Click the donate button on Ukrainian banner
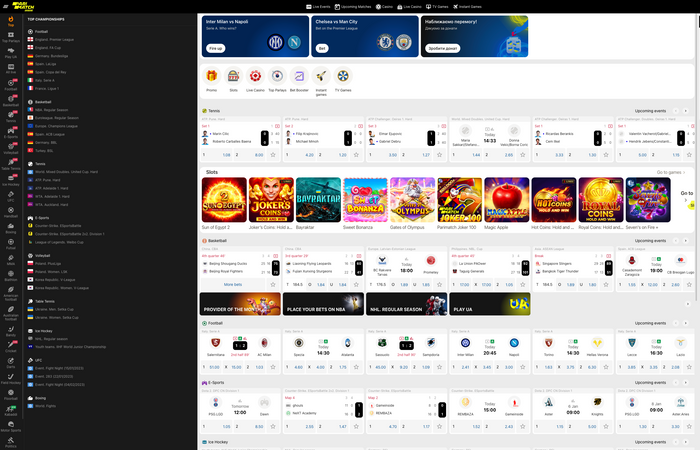Screen dimensions: 700x450 coord(442,48)
